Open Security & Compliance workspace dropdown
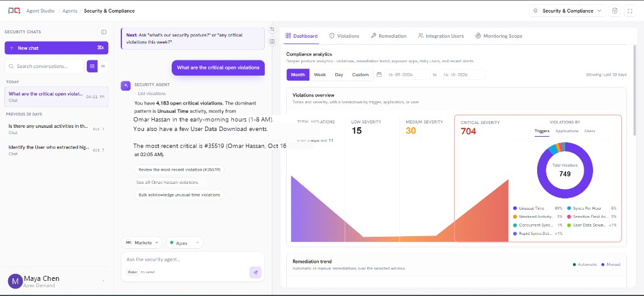This screenshot has height=296, width=644. click(x=567, y=11)
